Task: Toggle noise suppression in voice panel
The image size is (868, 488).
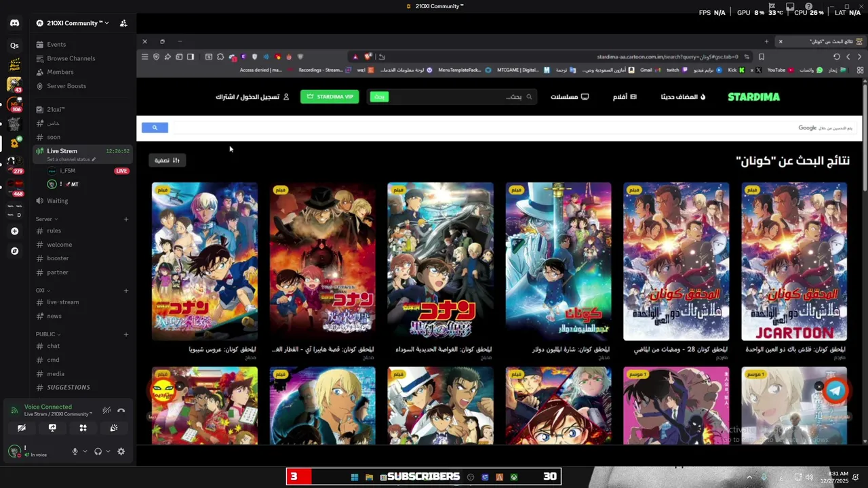Action: [106, 410]
